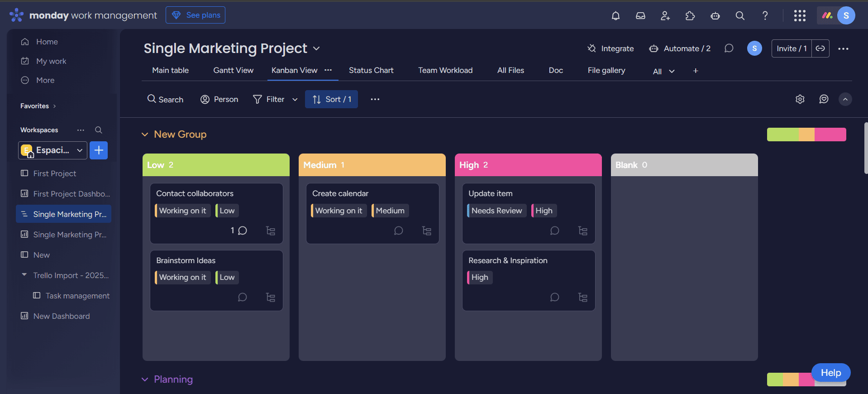Open the Filter dropdown arrow
The width and height of the screenshot is (868, 394).
click(295, 100)
